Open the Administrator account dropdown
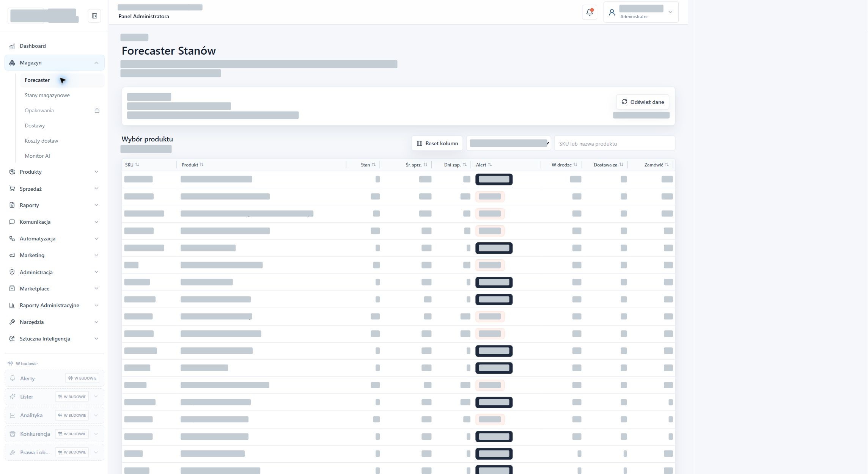Screen dimensions: 868x474 click(x=641, y=12)
